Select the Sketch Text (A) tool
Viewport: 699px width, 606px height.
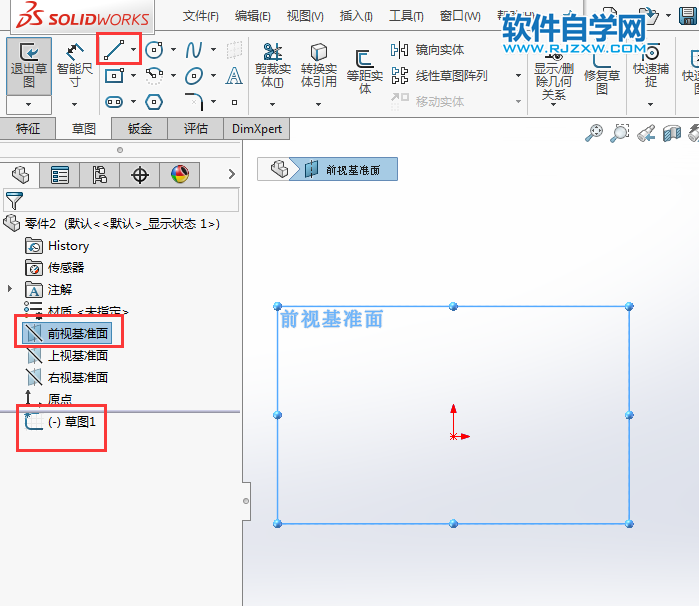click(x=234, y=76)
